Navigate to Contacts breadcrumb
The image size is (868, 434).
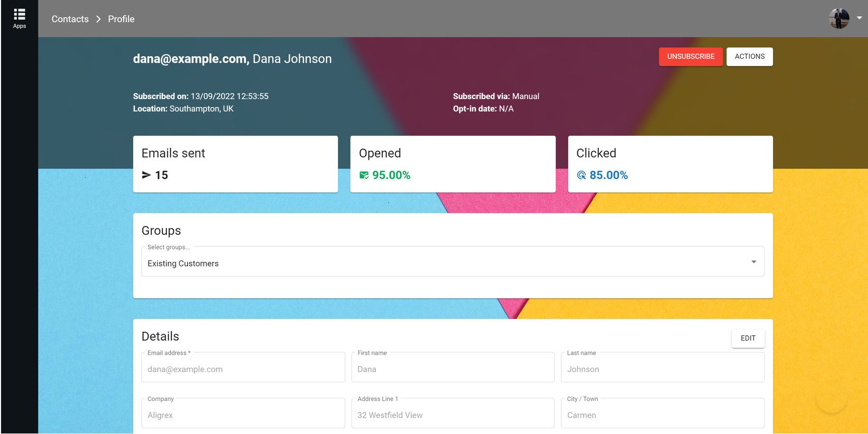tap(70, 19)
